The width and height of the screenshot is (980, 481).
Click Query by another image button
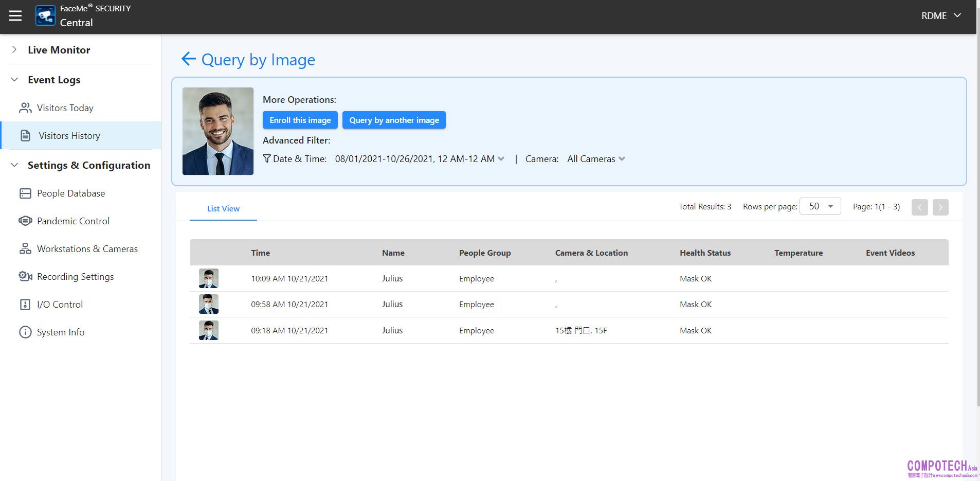coord(394,120)
